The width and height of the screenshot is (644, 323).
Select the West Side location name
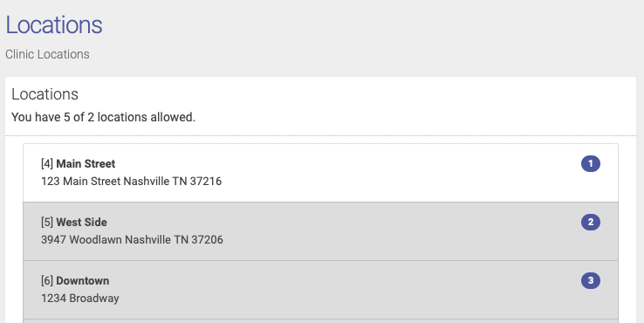coord(81,222)
